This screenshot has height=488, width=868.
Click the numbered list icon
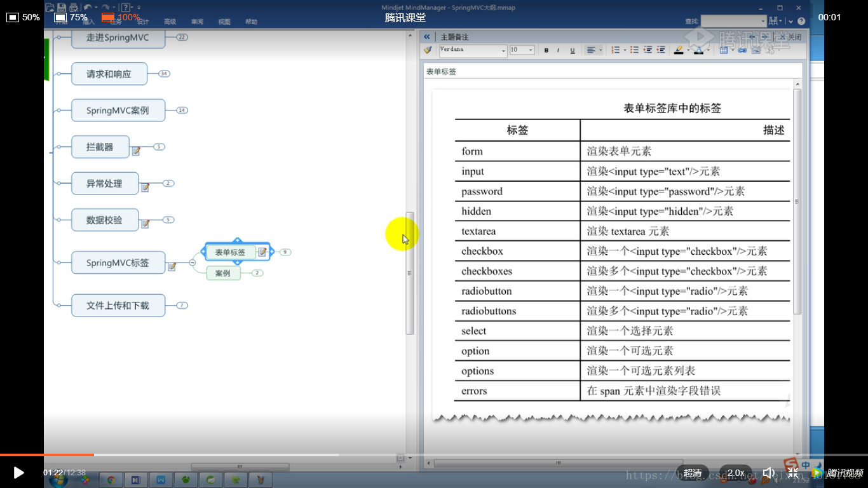(x=615, y=50)
